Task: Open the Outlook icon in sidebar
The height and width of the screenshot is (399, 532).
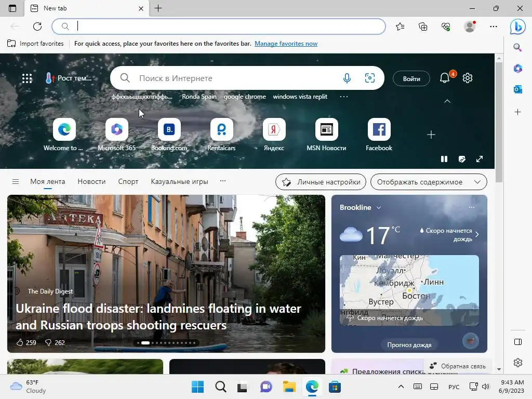Action: 518,89
